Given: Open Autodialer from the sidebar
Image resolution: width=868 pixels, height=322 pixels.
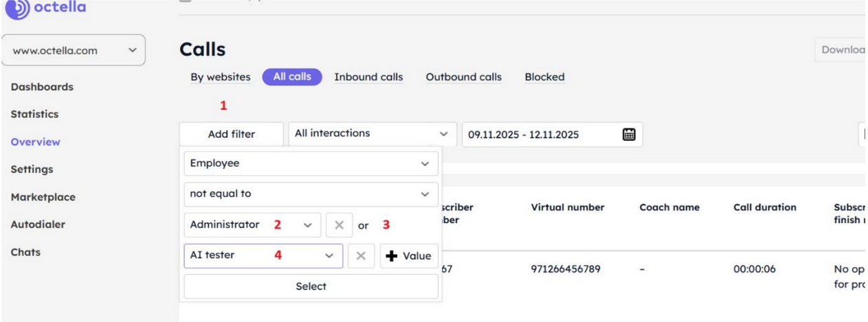Looking at the screenshot, I should point(38,225).
